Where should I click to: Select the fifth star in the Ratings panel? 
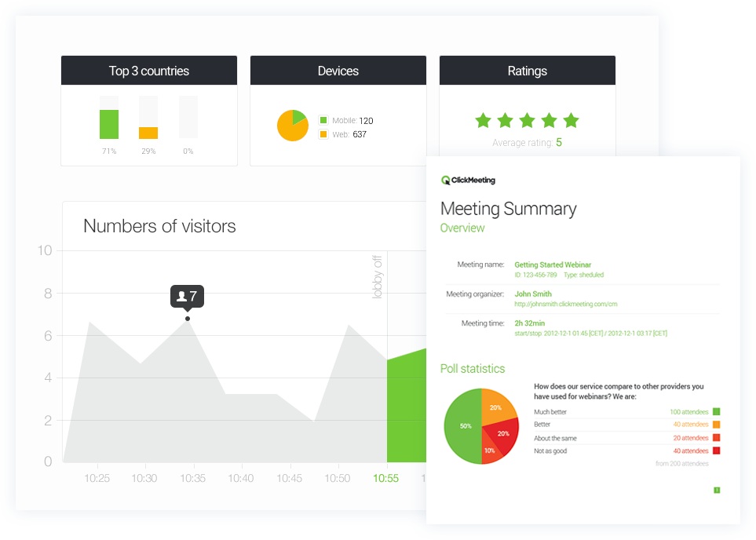572,121
